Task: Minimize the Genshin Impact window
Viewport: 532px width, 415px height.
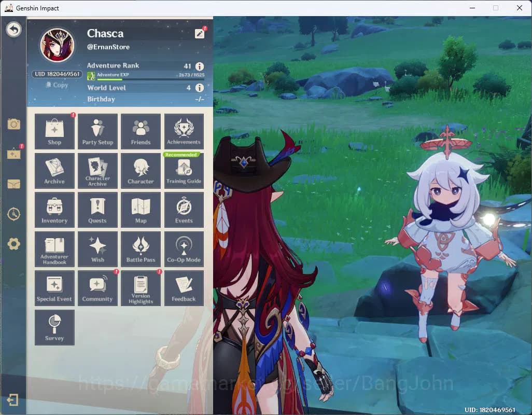Action: point(472,8)
